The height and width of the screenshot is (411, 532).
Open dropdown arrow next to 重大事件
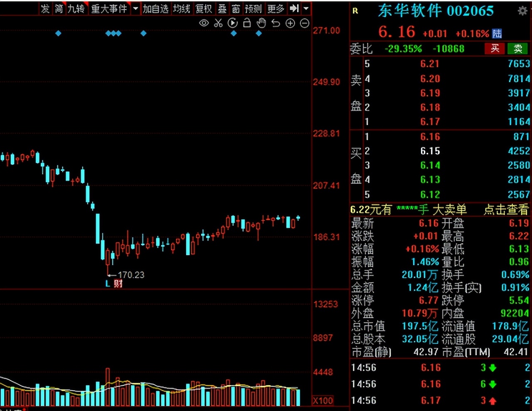coord(135,8)
